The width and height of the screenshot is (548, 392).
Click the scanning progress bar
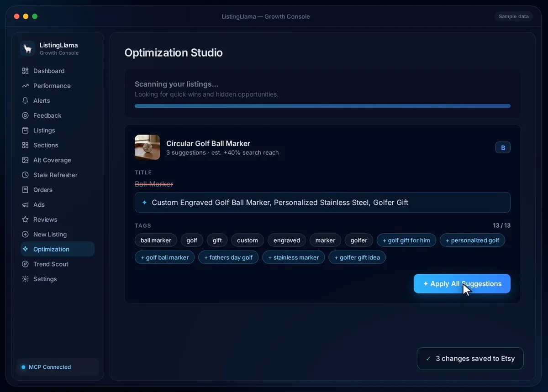tap(322, 106)
